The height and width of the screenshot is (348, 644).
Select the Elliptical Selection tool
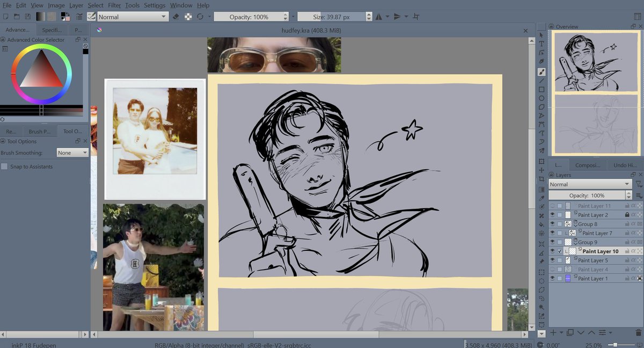pos(541,281)
